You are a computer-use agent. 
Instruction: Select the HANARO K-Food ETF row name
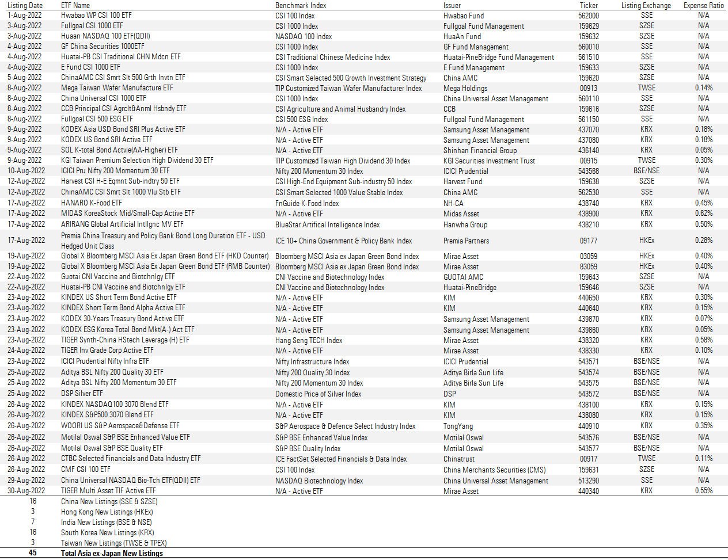[92, 203]
